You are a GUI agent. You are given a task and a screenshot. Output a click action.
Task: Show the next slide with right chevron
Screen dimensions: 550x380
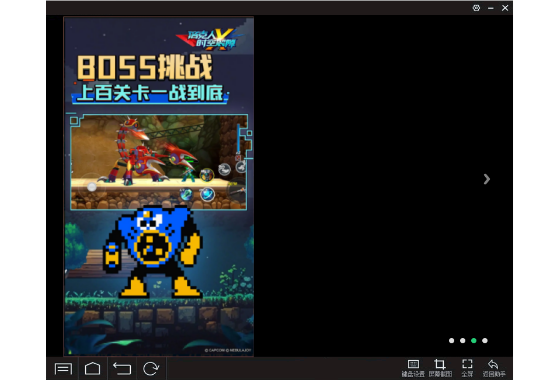487,179
